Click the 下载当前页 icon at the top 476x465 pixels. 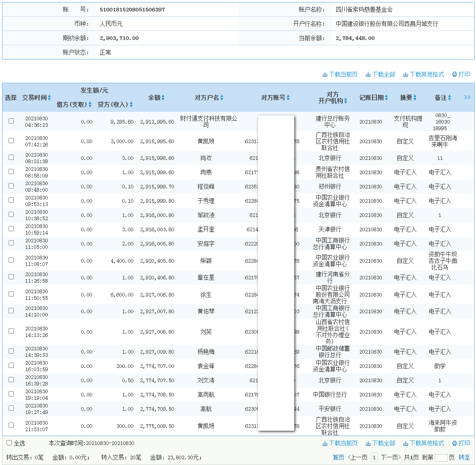342,74
